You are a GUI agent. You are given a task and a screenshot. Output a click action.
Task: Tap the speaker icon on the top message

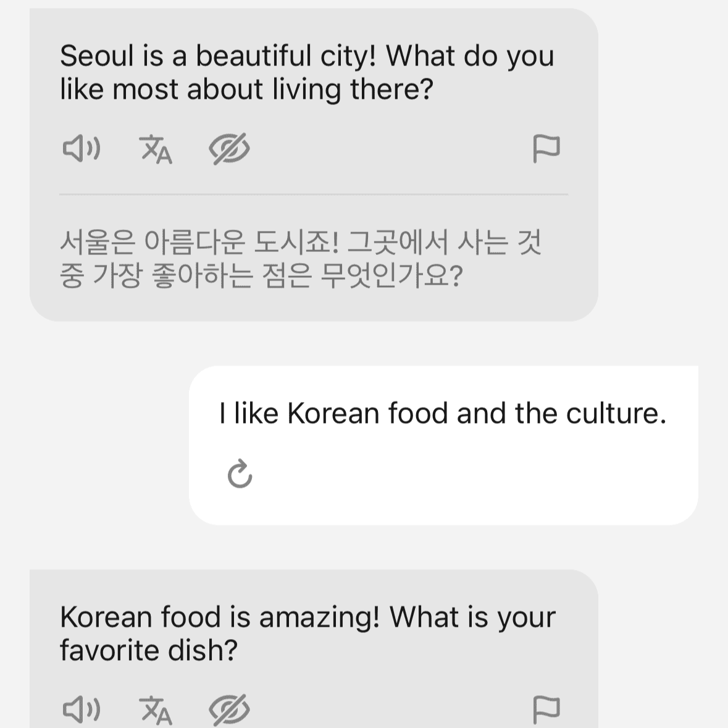pos(81,148)
